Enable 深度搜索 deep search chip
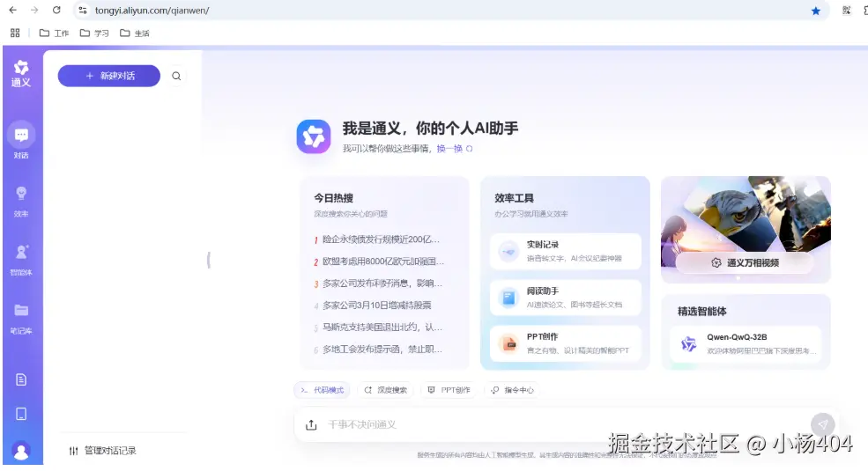The image size is (868, 471). 385,390
